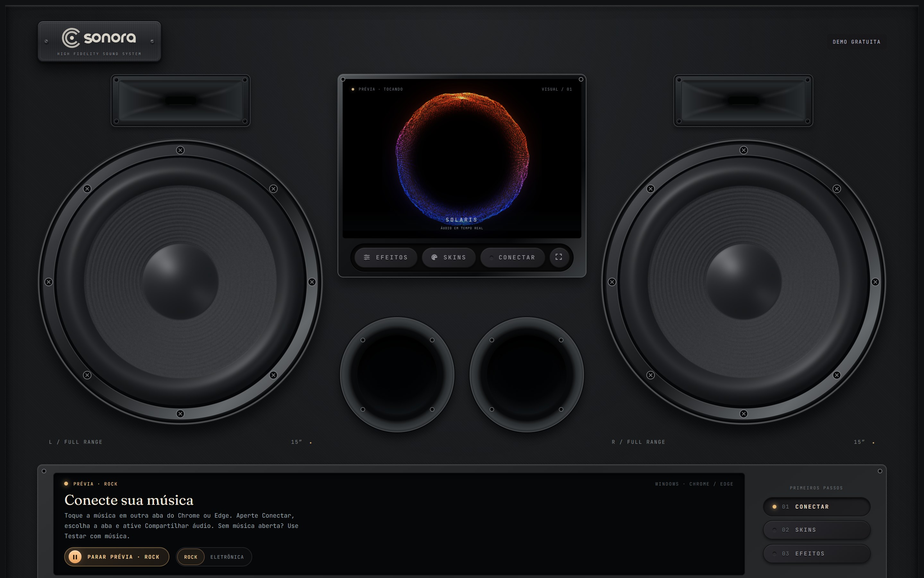Click the "Conecte sua música" heading
Image resolution: width=924 pixels, height=578 pixels.
pos(129,500)
